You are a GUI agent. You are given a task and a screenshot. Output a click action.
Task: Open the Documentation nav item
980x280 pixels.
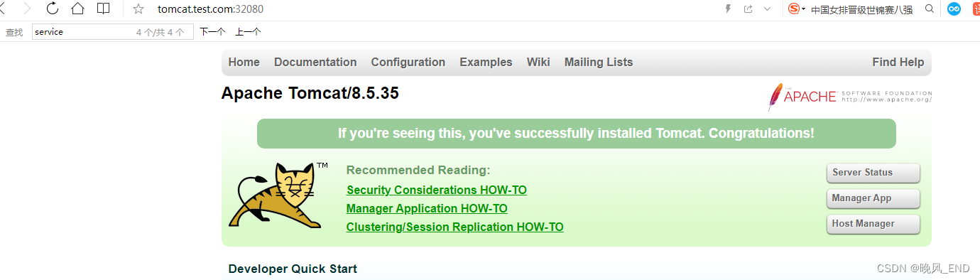pyautogui.click(x=315, y=63)
